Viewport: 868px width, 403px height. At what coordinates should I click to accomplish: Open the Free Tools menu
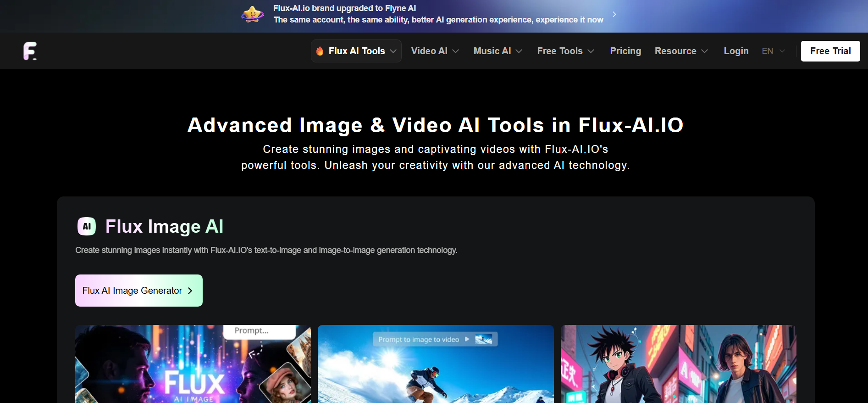[566, 51]
